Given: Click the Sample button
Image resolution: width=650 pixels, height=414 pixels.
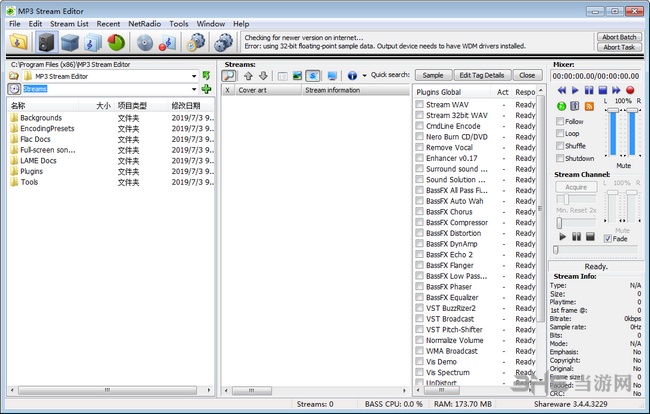Looking at the screenshot, I should point(433,75).
